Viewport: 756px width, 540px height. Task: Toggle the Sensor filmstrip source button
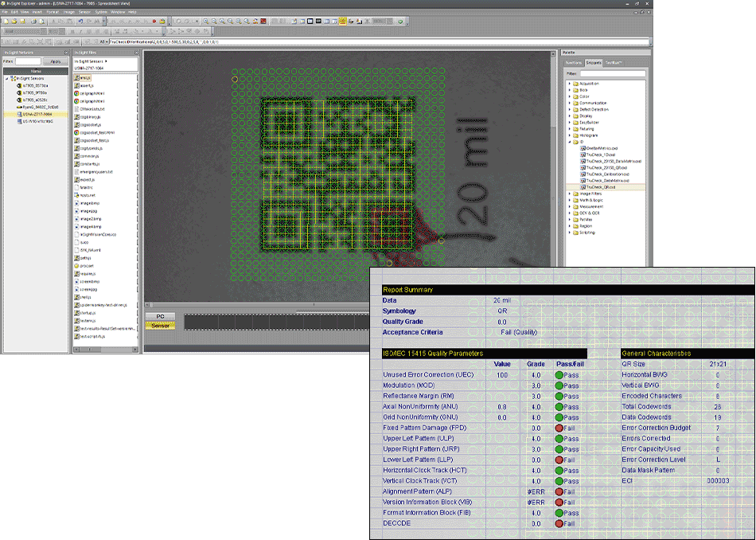coord(160,325)
